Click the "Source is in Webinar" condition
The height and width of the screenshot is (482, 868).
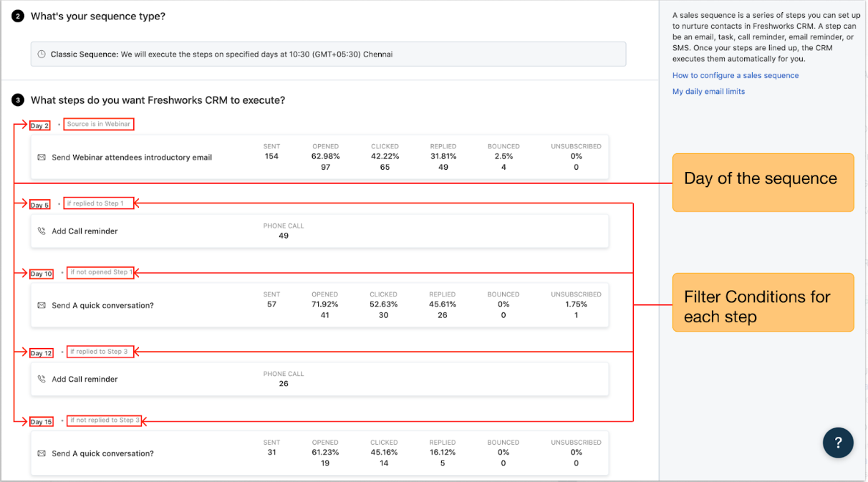coord(99,124)
